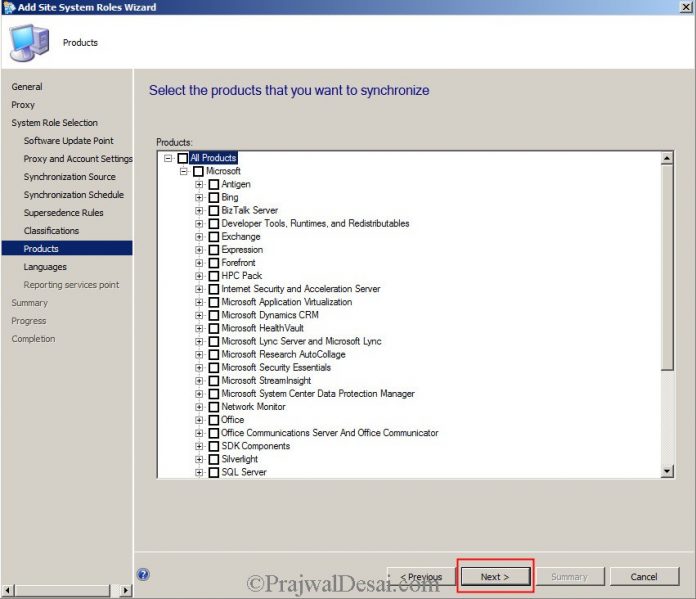This screenshot has height=599, width=696.
Task: Tick the Bing checkbox
Action: click(x=214, y=197)
